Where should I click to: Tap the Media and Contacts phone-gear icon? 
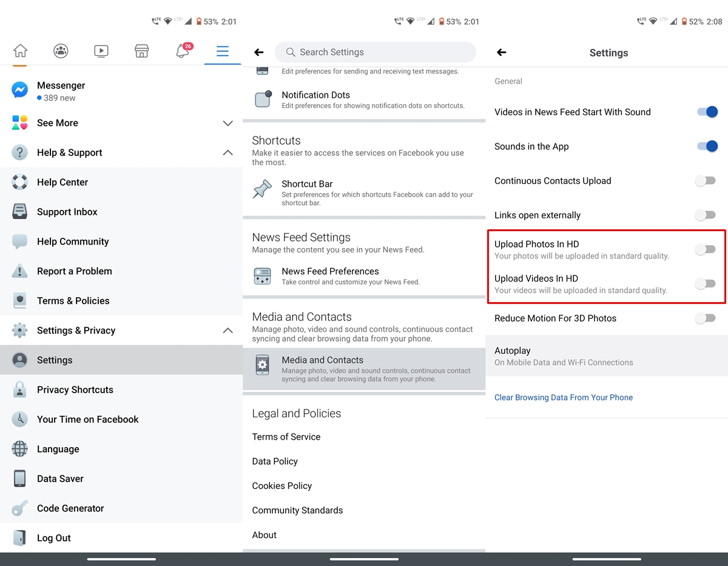click(x=263, y=365)
